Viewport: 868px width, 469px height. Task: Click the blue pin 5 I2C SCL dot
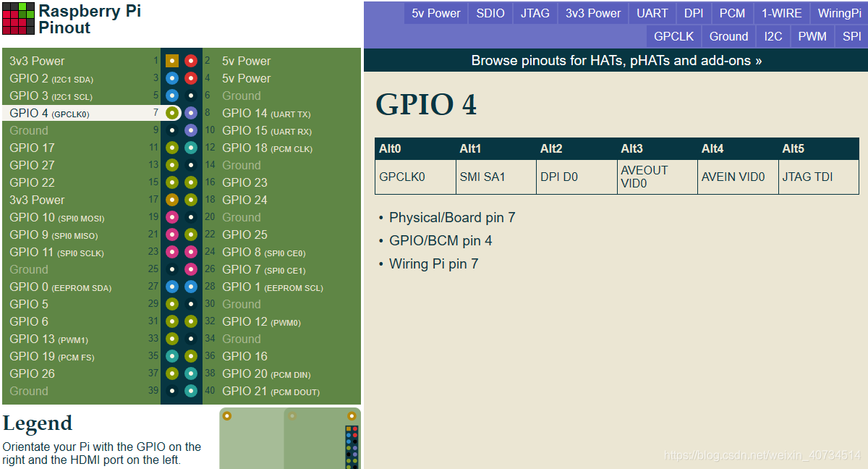point(172,96)
